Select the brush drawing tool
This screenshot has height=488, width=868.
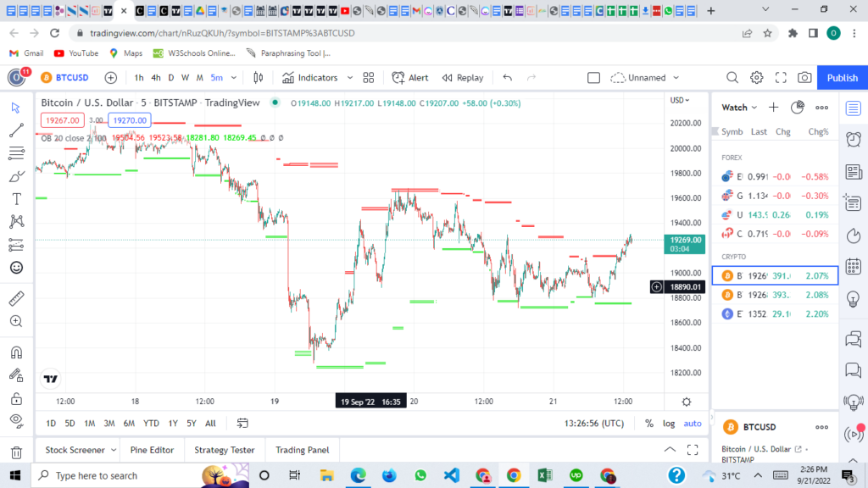click(x=16, y=176)
